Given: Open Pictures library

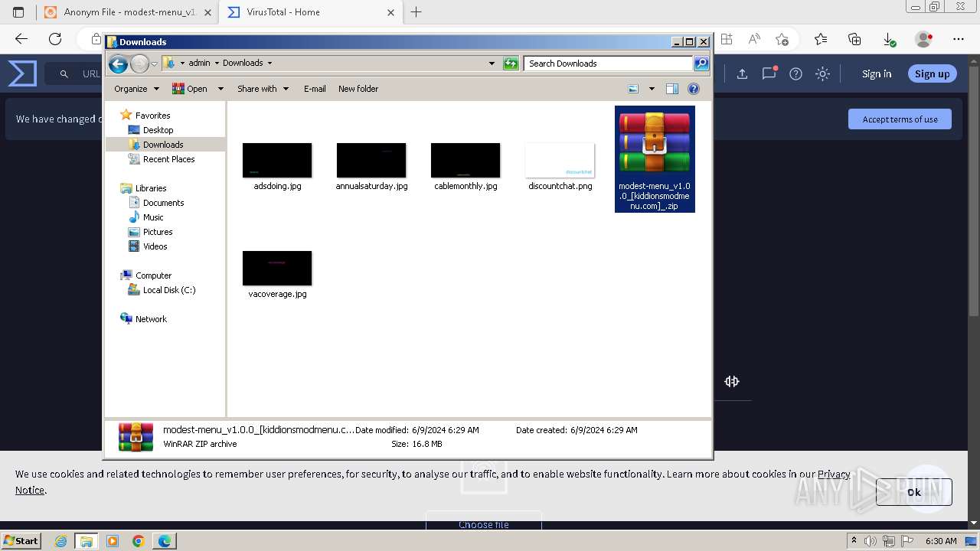Looking at the screenshot, I should tap(158, 232).
